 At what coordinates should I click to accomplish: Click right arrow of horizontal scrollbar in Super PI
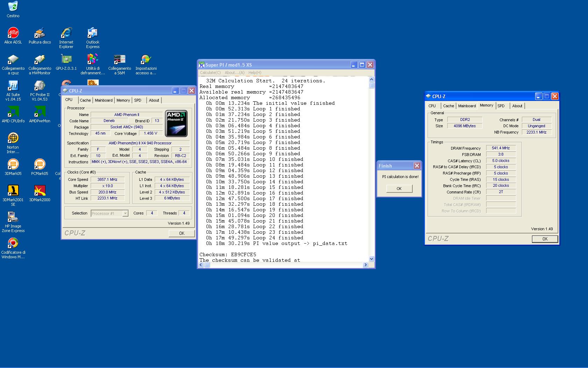pos(365,265)
